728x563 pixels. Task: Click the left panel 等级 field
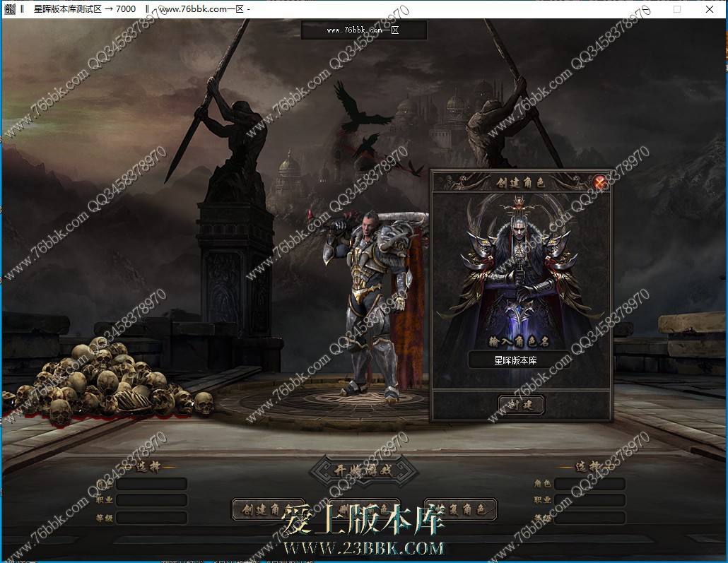point(151,518)
